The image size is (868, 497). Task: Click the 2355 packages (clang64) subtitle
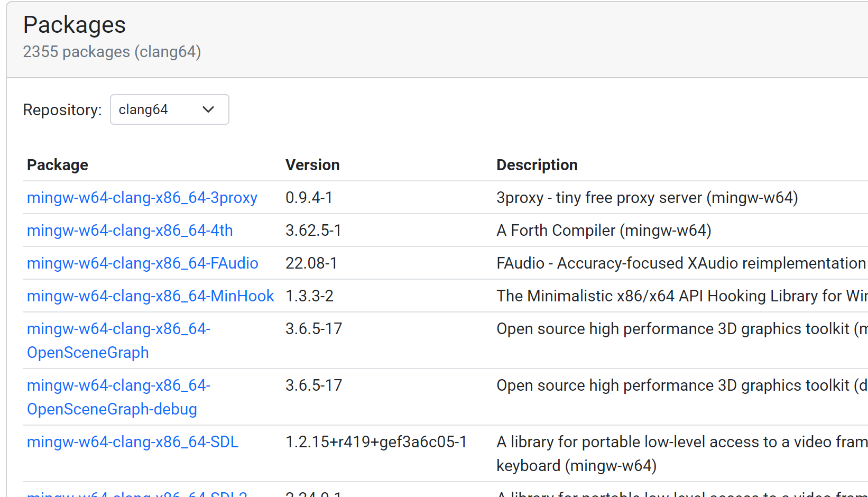coord(112,52)
